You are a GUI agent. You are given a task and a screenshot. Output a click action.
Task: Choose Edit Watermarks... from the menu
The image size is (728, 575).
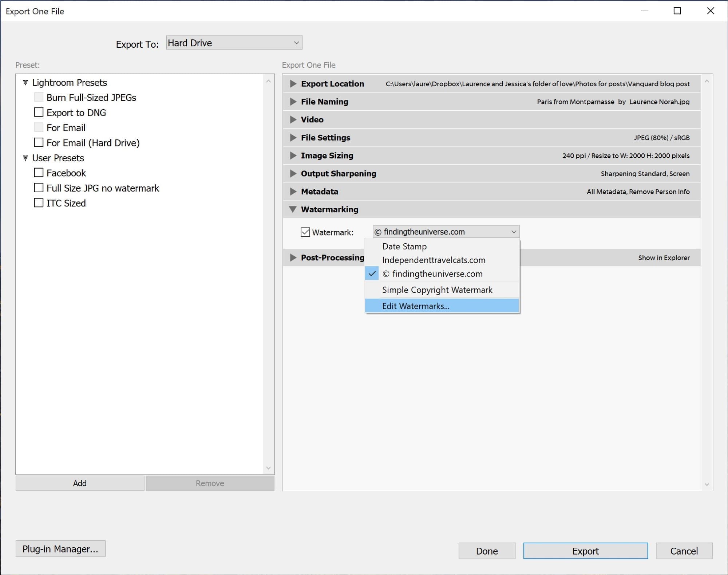[x=416, y=306]
